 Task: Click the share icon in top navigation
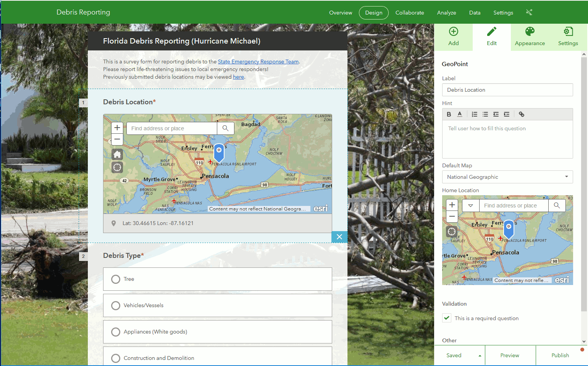(x=529, y=12)
